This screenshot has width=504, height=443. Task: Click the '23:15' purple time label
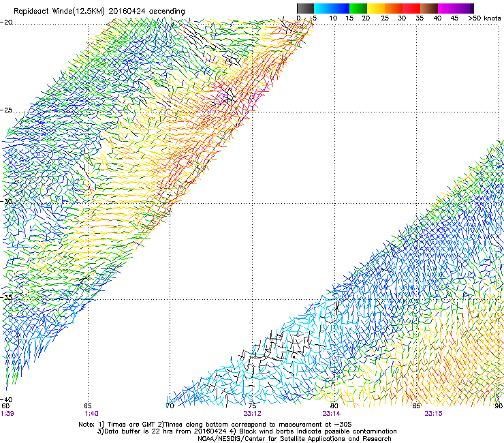433,414
